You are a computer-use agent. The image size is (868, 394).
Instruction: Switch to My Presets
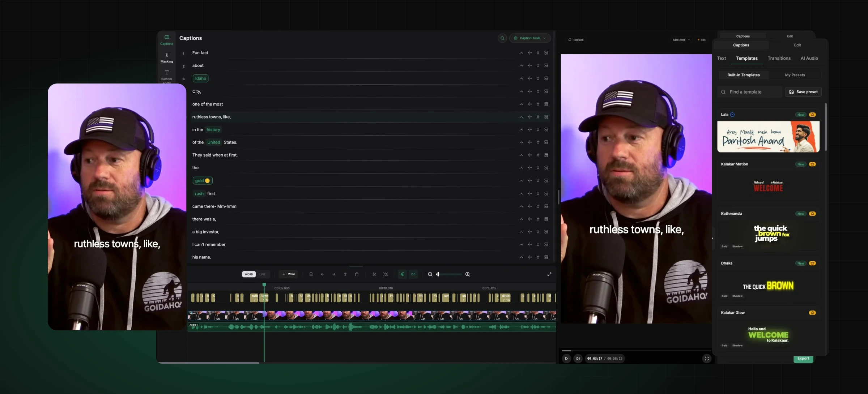click(795, 75)
